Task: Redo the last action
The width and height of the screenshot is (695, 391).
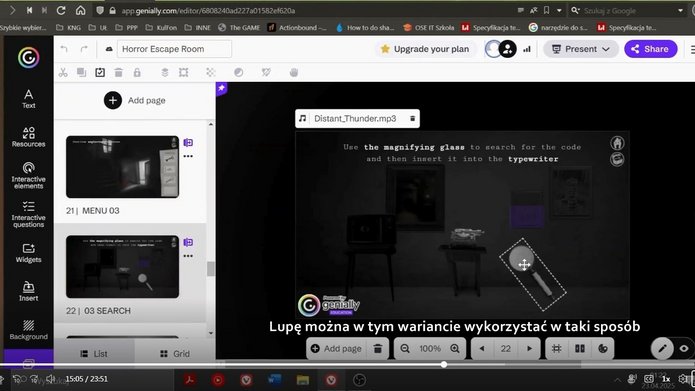Action: click(84, 49)
